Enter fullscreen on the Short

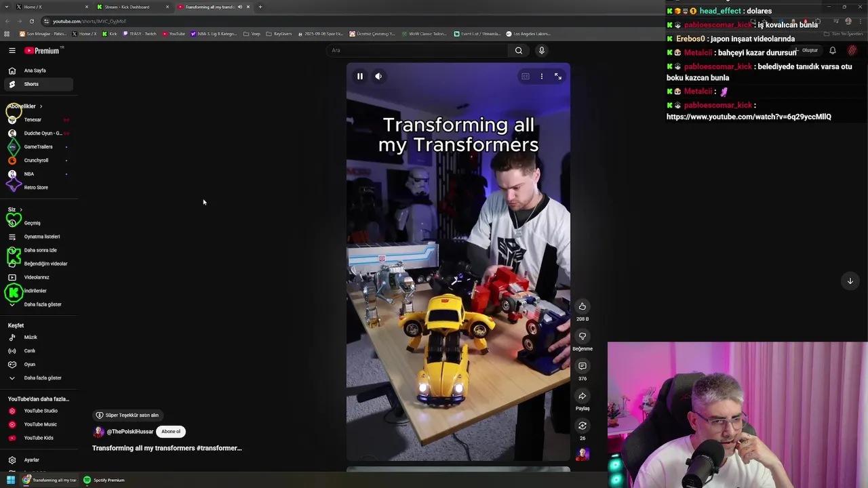(x=558, y=77)
